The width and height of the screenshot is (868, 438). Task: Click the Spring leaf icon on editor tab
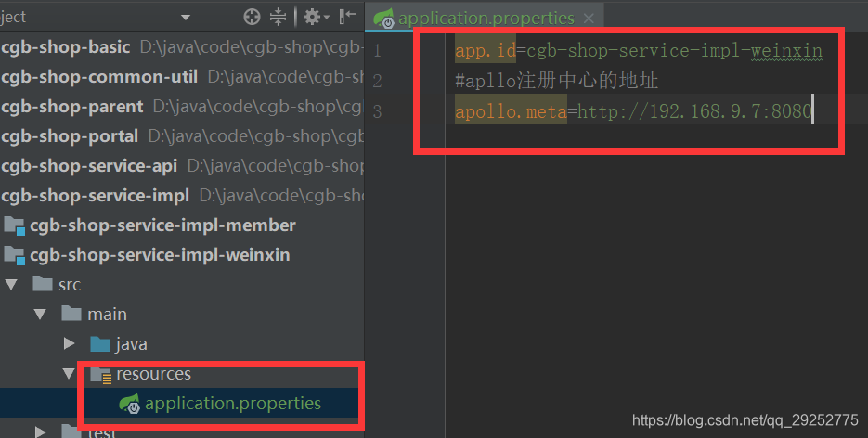coord(383,19)
